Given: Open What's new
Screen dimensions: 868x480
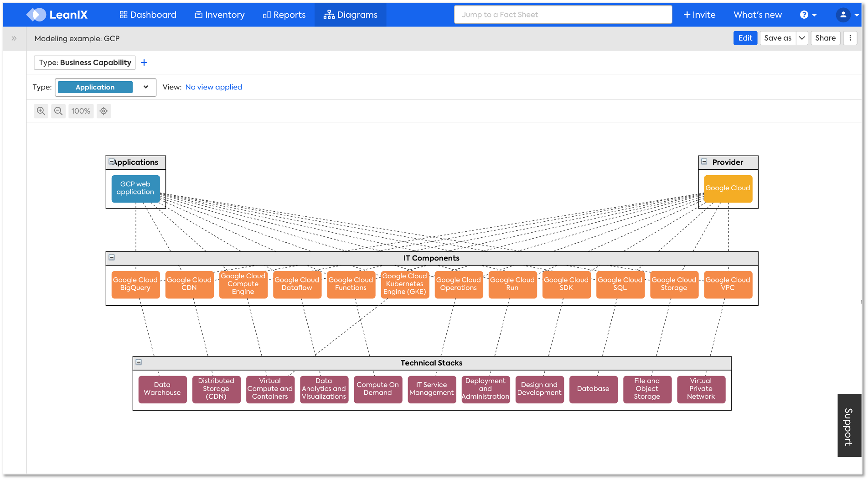Looking at the screenshot, I should pos(758,15).
